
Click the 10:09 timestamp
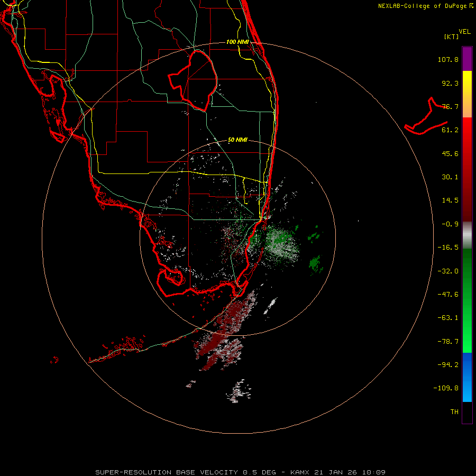tap(374, 472)
